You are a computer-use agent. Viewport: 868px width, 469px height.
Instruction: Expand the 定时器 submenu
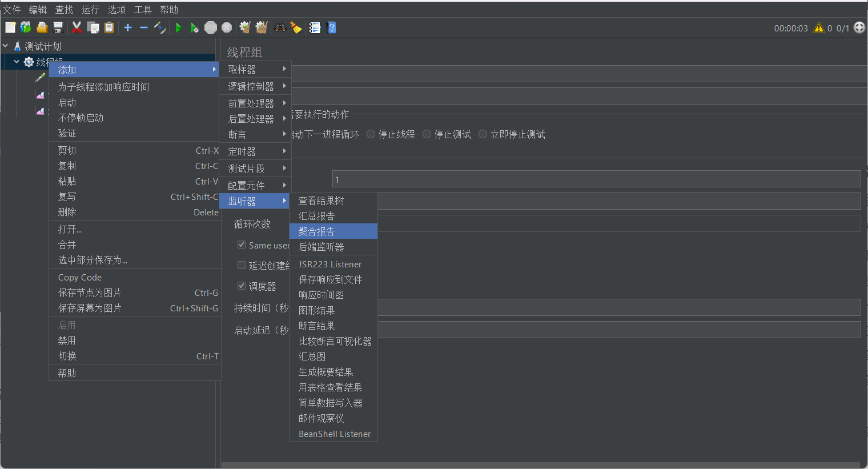[x=255, y=151]
